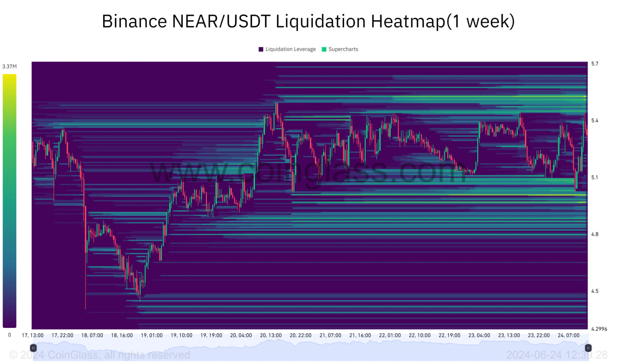Click the 22, 10:00 time axis label
The height and width of the screenshot is (364, 617).
pos(419,335)
